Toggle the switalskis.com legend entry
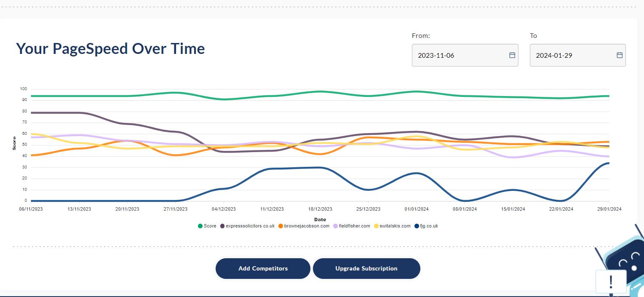The image size is (644, 297). tap(392, 226)
